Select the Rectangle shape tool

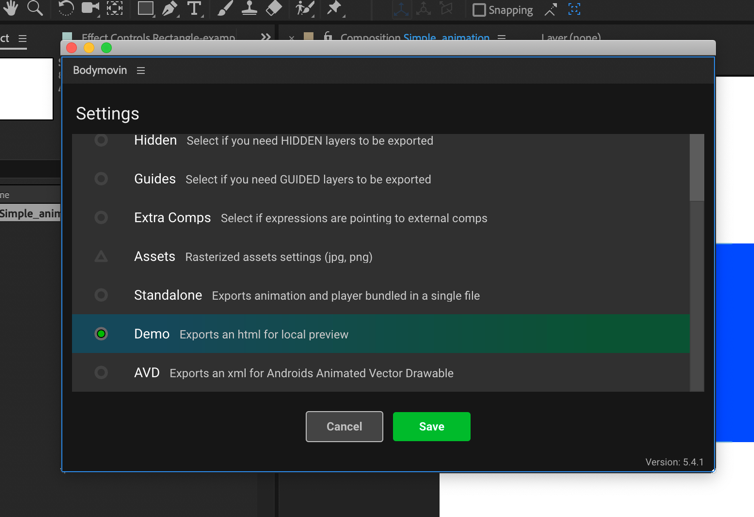145,9
